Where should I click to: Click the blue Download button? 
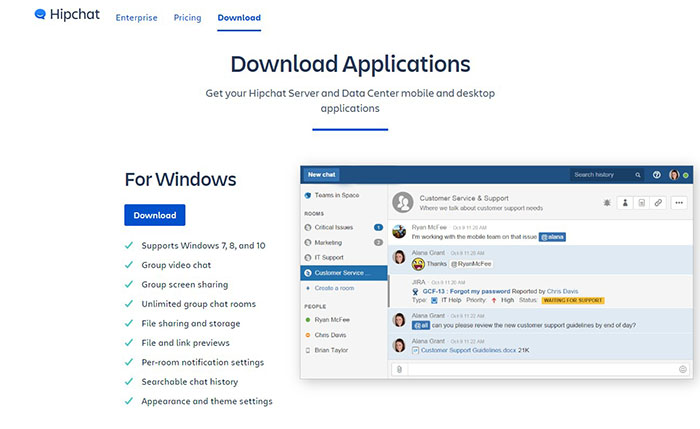pyautogui.click(x=154, y=215)
